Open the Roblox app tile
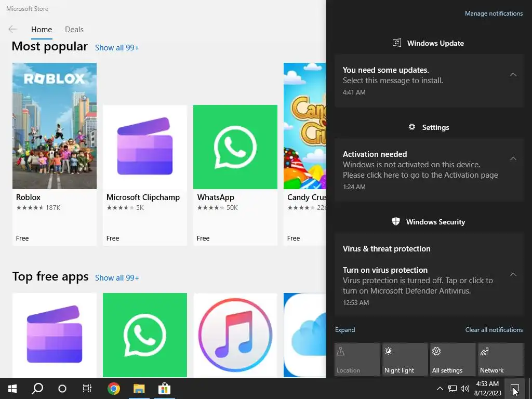The height and width of the screenshot is (399, 532). click(54, 154)
